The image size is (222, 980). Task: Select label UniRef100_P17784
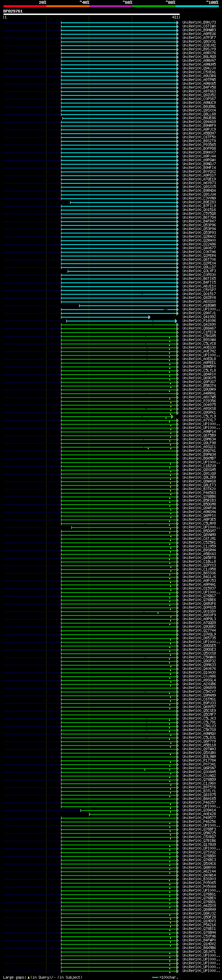pyautogui.click(x=199, y=761)
